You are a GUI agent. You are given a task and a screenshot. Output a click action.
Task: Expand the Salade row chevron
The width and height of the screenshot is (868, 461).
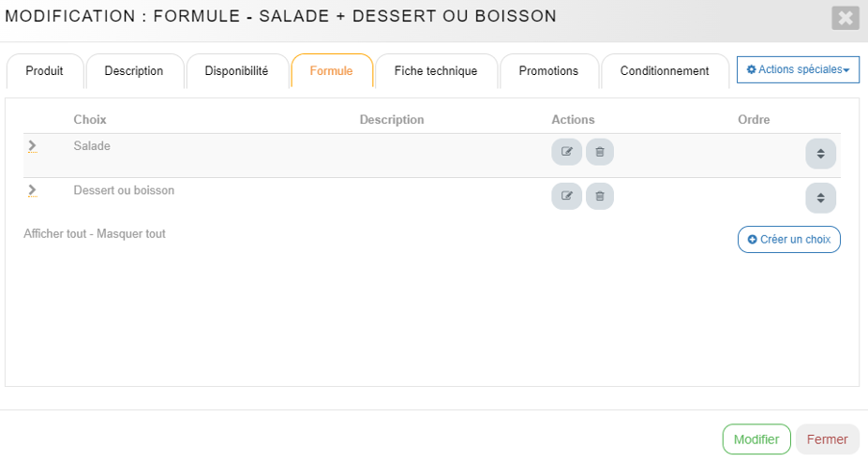pos(32,146)
